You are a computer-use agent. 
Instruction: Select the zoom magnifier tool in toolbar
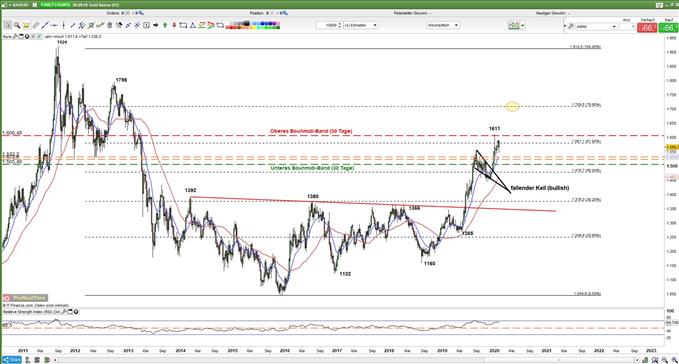point(17,25)
